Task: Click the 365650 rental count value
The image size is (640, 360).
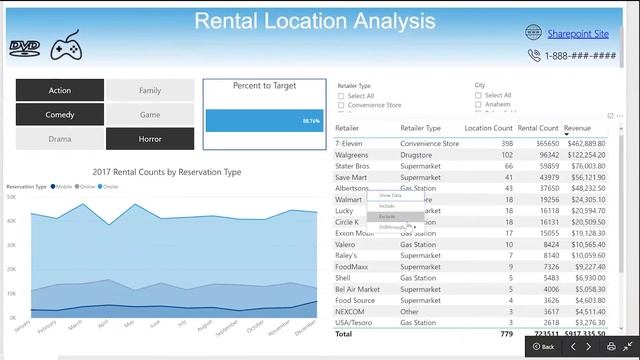Action: 547,144
